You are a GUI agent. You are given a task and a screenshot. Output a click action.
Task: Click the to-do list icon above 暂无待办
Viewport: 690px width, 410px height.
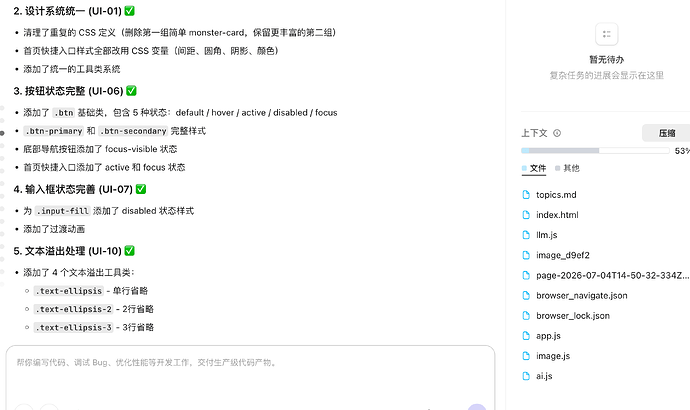(x=606, y=34)
